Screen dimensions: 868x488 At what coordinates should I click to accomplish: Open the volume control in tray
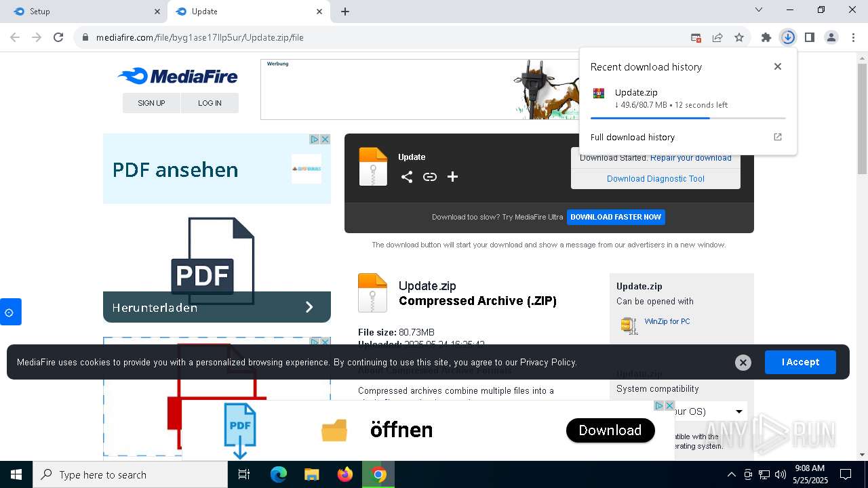click(x=781, y=474)
